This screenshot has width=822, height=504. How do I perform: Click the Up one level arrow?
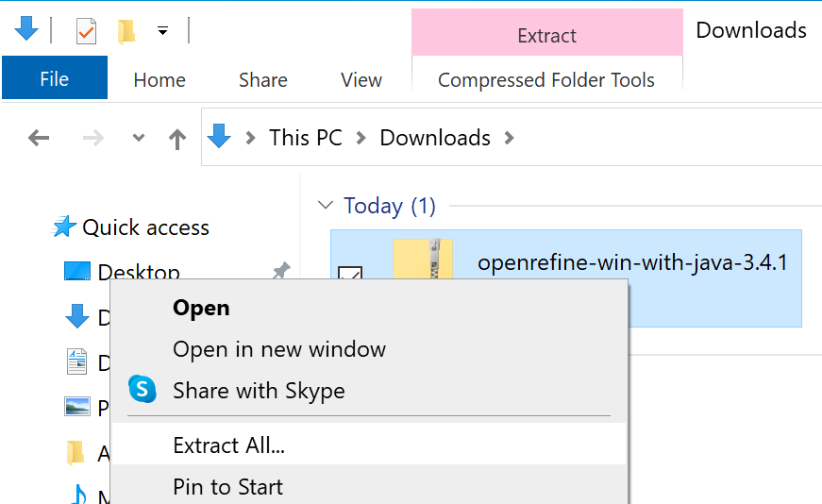click(x=176, y=140)
